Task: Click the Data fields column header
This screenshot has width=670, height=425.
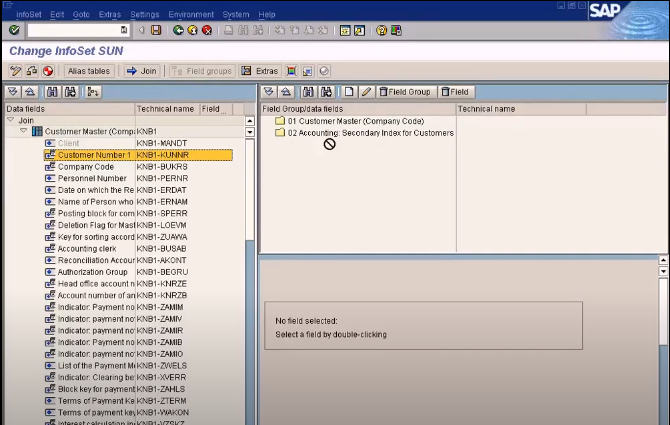Action: point(70,109)
